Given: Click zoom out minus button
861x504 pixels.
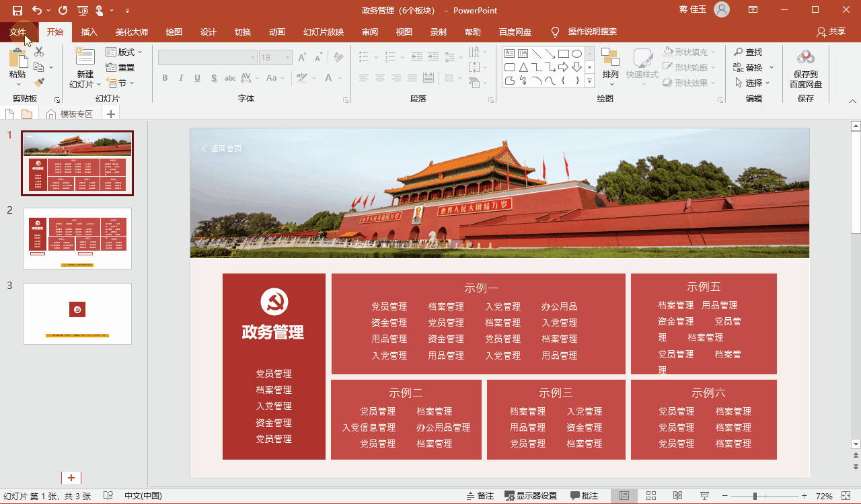Looking at the screenshot, I should pyautogui.click(x=724, y=496).
